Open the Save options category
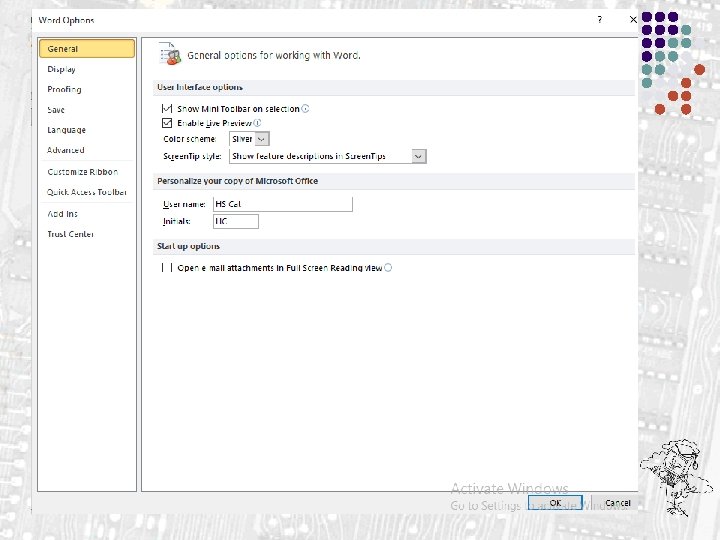The height and width of the screenshot is (540, 720). coord(56,110)
